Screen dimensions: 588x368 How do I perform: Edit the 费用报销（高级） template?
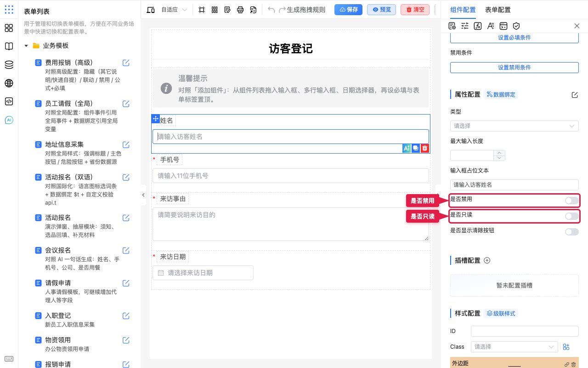(126, 63)
